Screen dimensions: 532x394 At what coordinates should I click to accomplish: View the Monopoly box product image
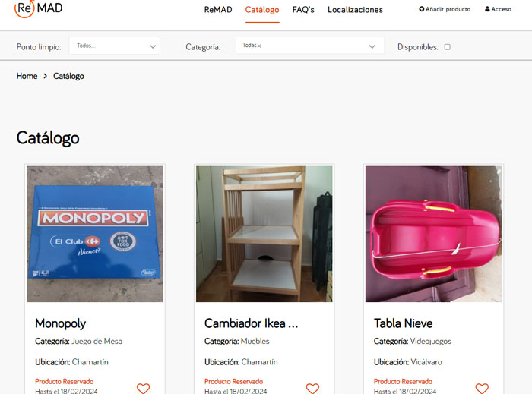click(x=95, y=234)
